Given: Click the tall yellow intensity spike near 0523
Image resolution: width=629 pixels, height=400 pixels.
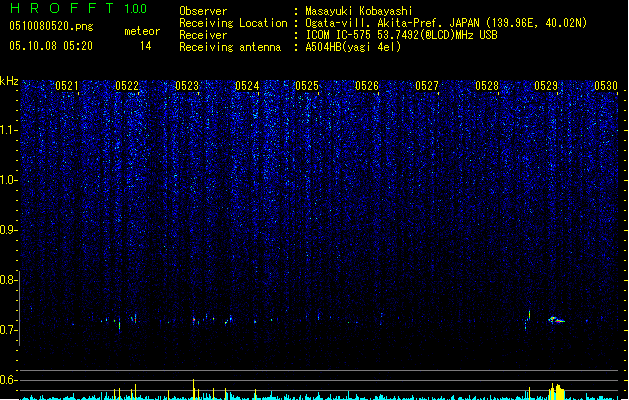Looking at the screenshot, I should click(x=194, y=389).
